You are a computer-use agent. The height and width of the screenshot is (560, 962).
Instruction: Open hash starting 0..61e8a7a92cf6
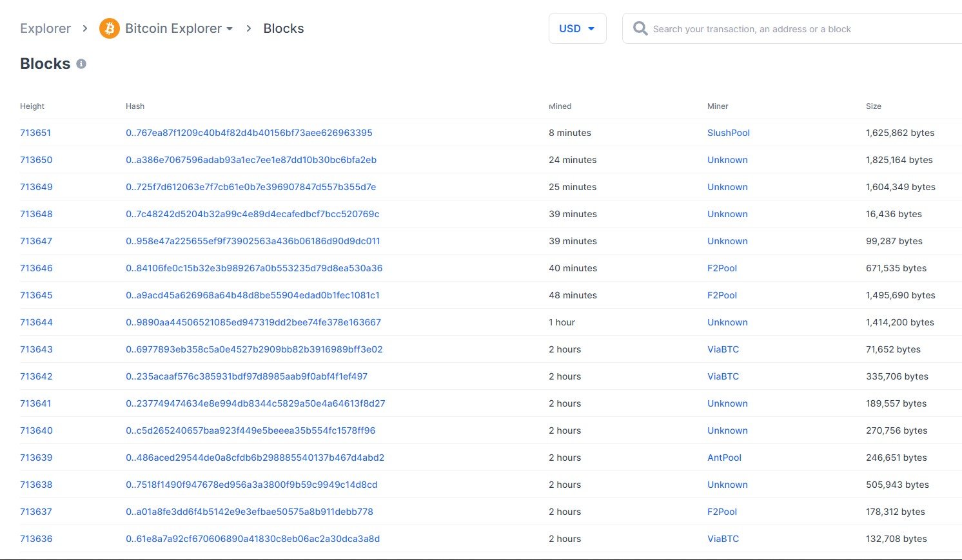point(253,539)
